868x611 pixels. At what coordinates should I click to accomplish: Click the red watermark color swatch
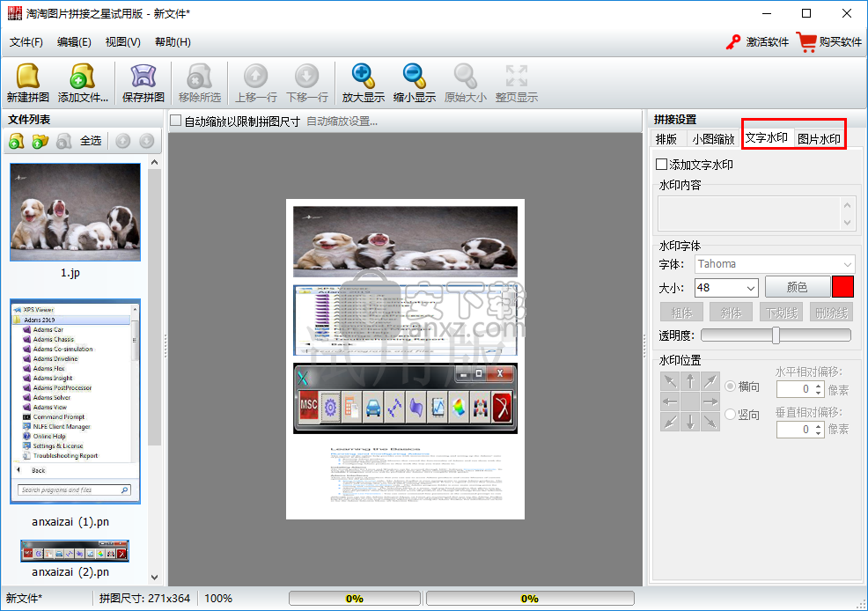pos(843,287)
